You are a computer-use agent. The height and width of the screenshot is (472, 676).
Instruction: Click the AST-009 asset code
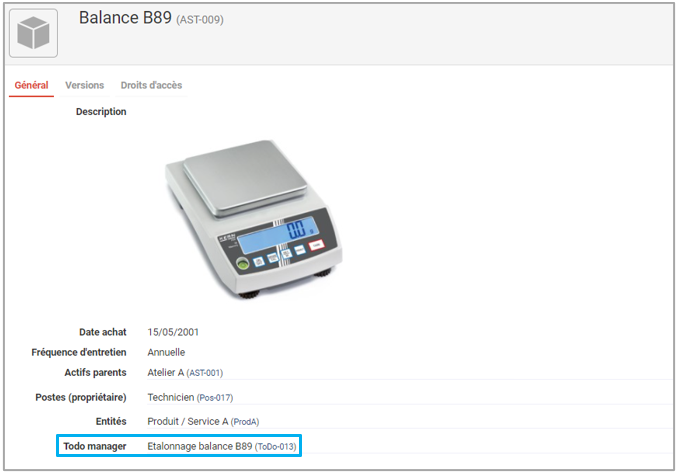tap(200, 21)
